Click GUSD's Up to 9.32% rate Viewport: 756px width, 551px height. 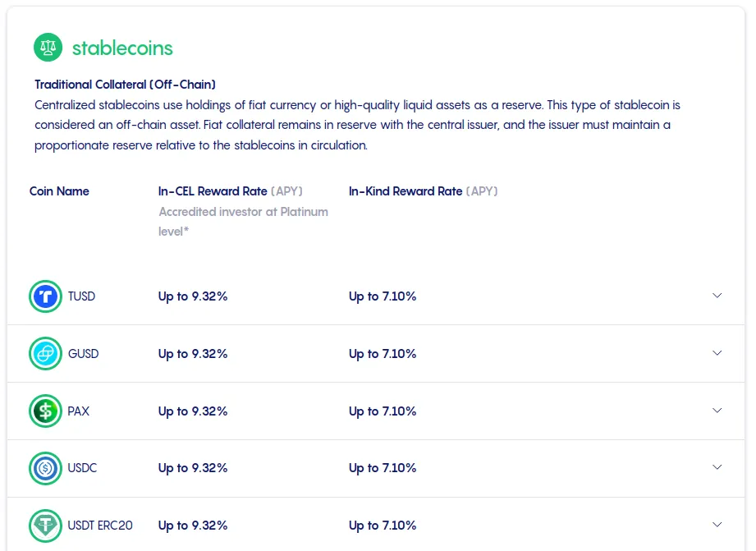(193, 354)
